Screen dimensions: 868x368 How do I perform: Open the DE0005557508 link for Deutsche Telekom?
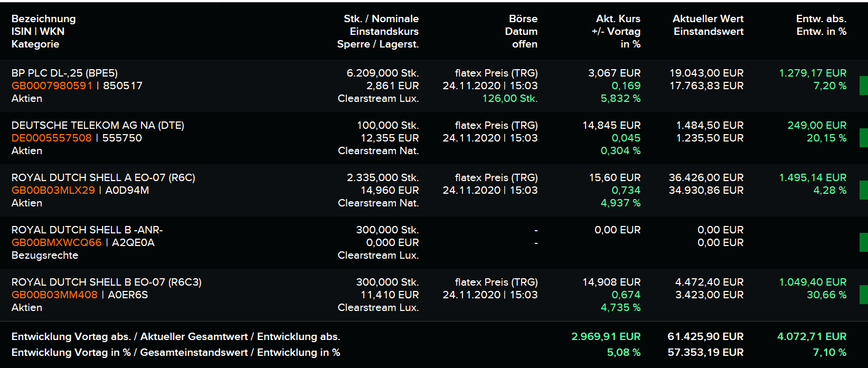pyautogui.click(x=51, y=138)
